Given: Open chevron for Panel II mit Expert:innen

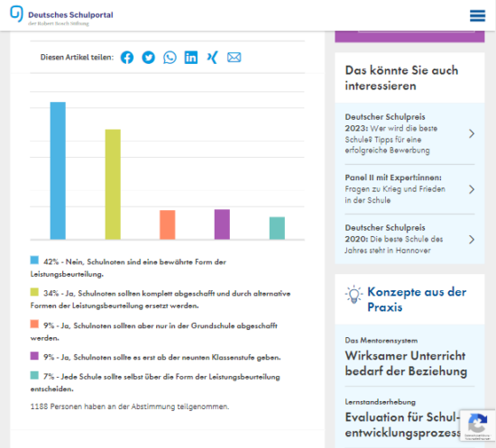Looking at the screenshot, I should click(472, 189).
